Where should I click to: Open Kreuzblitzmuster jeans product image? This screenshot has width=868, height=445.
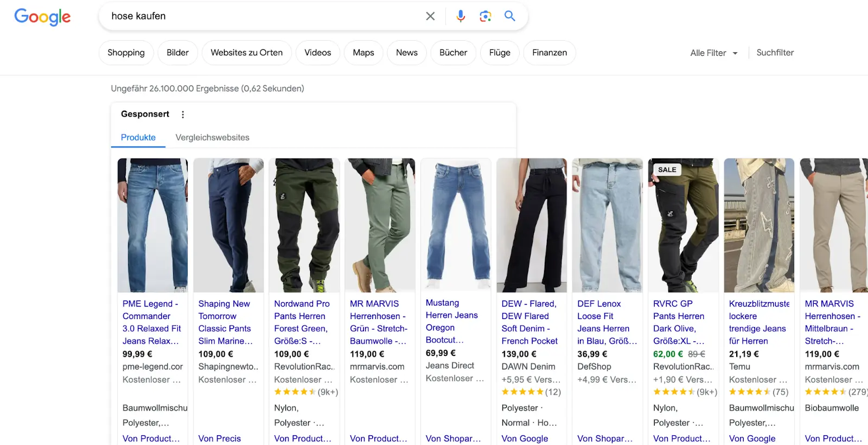click(x=759, y=225)
